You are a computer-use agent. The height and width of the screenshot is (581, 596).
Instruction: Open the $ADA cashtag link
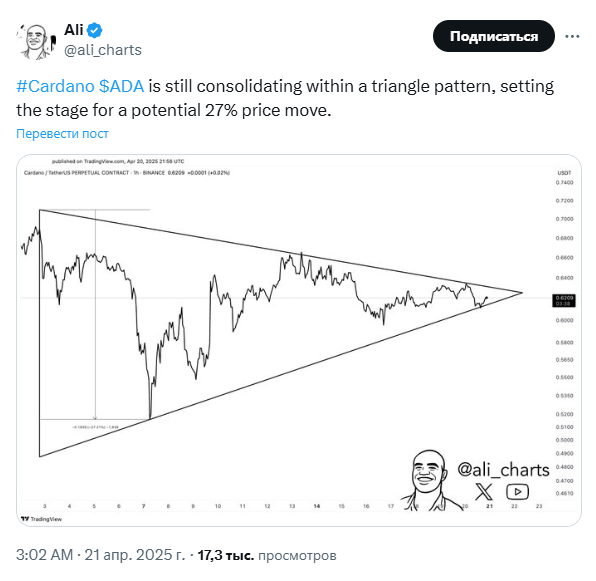point(121,86)
